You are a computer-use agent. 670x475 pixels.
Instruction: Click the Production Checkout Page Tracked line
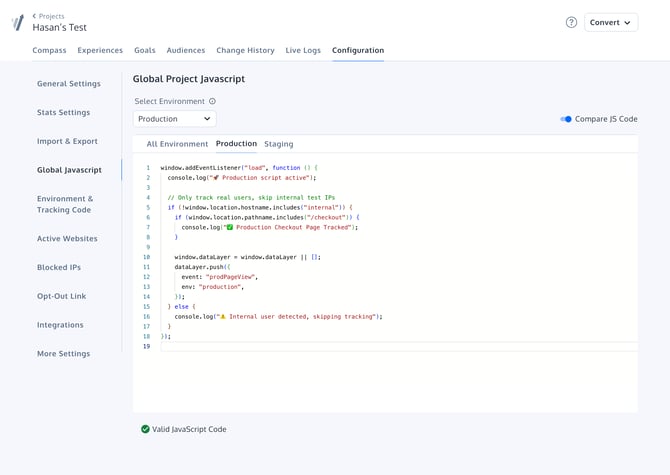tap(270, 227)
